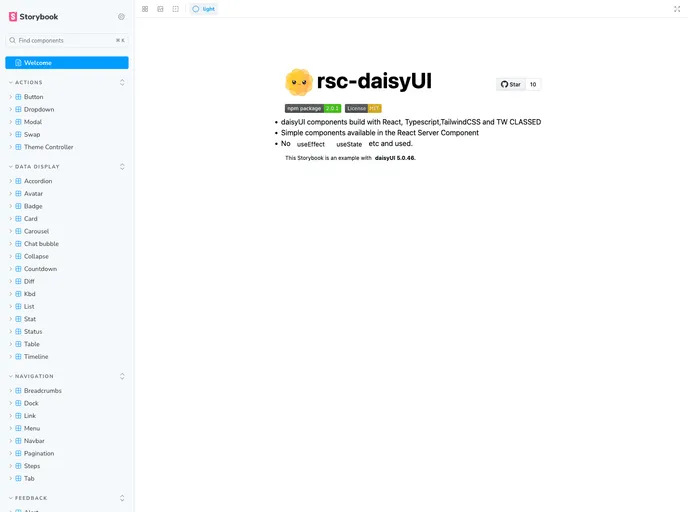Viewport: 688px width, 512px height.
Task: Toggle the outline toolbar icon
Action: pos(176,9)
